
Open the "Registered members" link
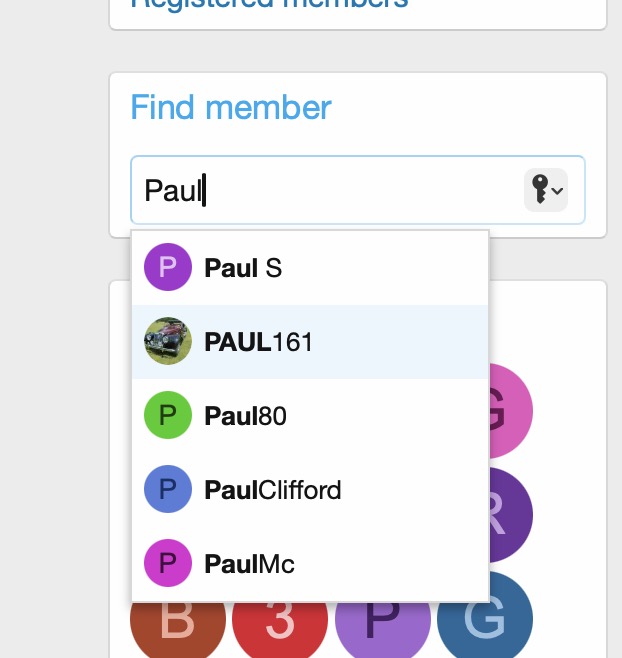[270, 3]
